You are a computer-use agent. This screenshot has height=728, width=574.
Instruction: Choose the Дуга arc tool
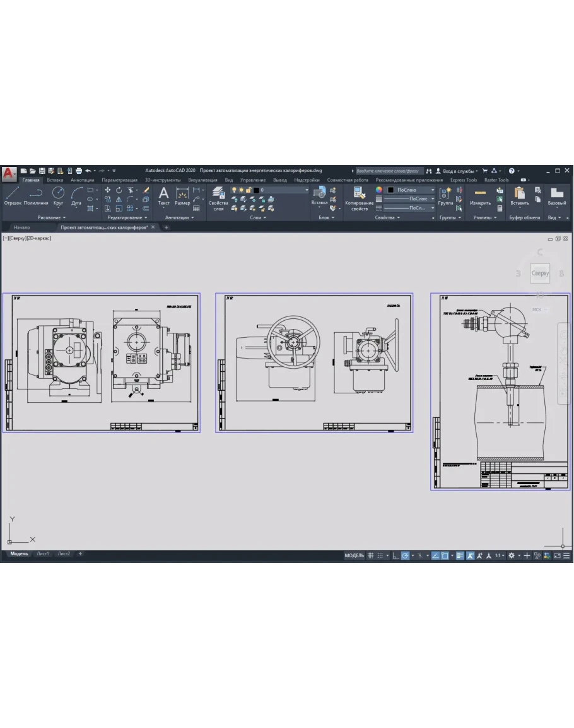76,195
